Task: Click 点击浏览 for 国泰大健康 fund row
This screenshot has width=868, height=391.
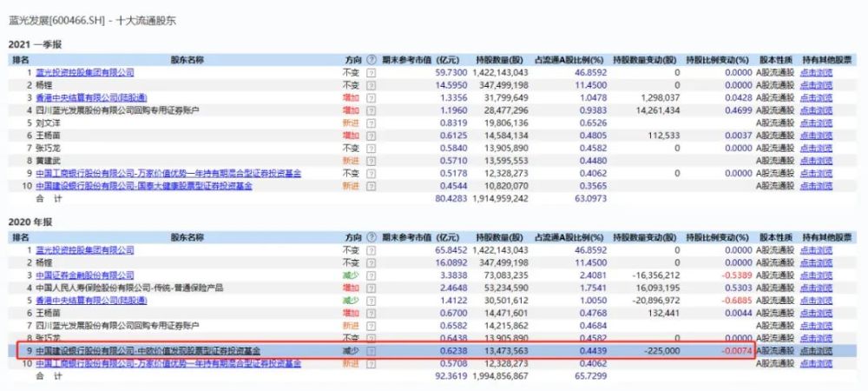Action: [816, 186]
